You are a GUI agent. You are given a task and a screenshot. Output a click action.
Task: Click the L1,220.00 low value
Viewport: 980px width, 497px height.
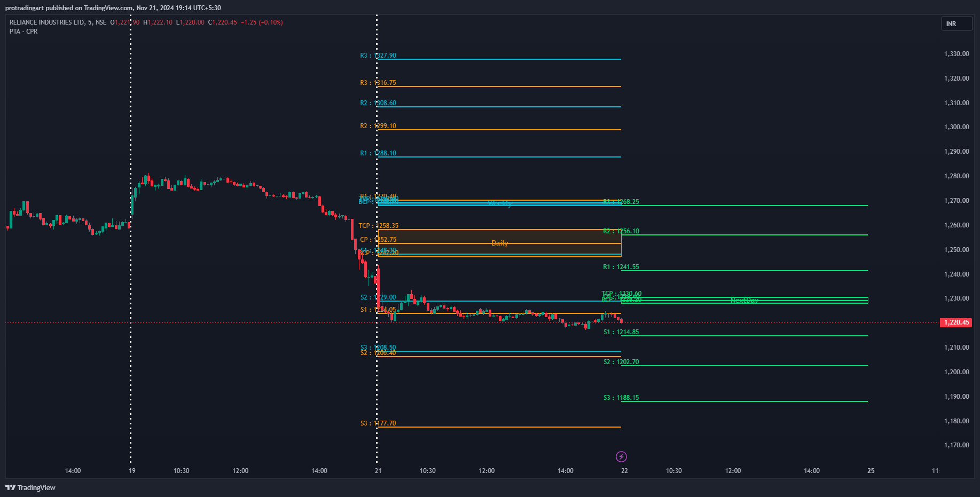pyautogui.click(x=190, y=22)
